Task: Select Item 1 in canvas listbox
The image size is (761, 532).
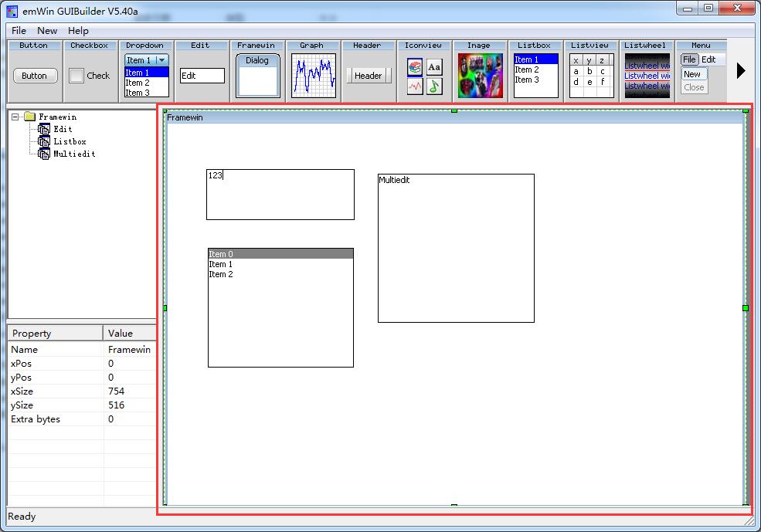Action: coord(280,264)
